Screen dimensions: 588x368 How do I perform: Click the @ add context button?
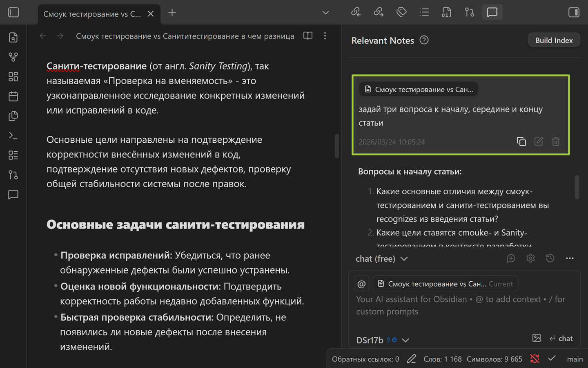click(x=361, y=284)
